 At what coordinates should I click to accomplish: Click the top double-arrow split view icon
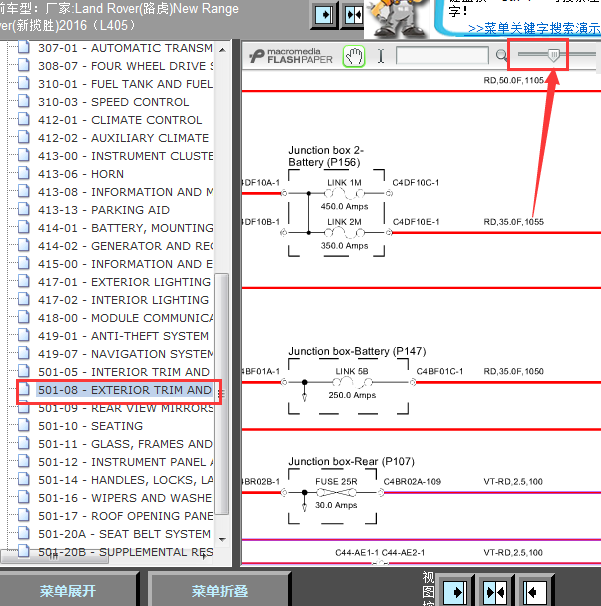coord(353,15)
